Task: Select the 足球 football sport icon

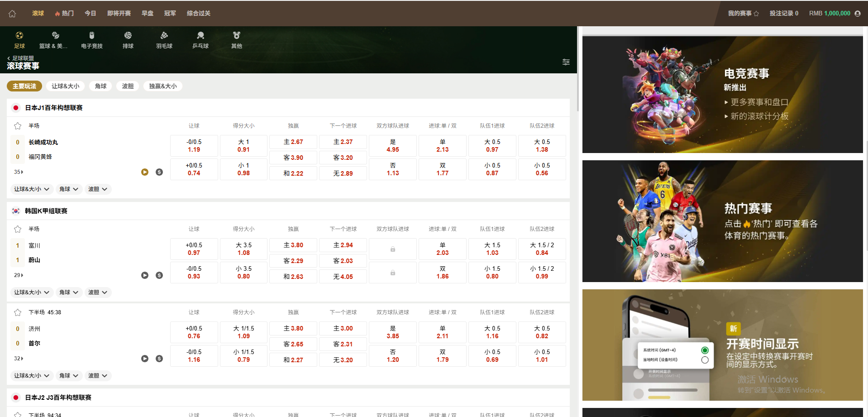Action: click(19, 39)
